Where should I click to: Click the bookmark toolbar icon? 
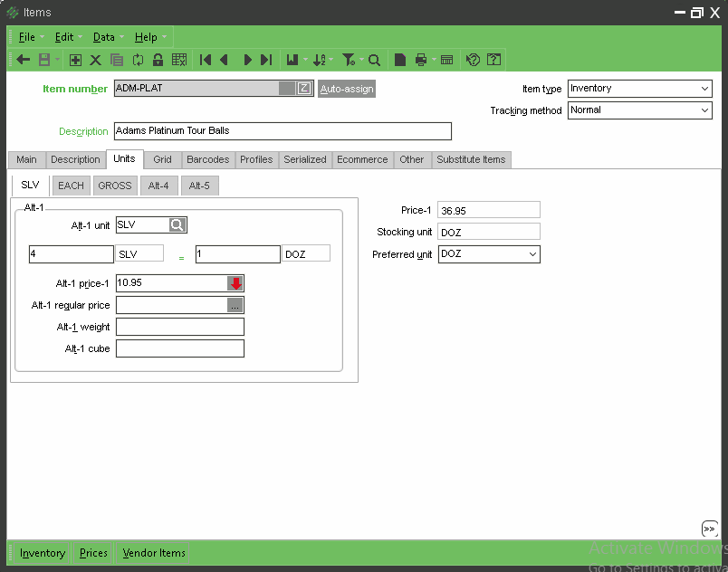click(292, 60)
